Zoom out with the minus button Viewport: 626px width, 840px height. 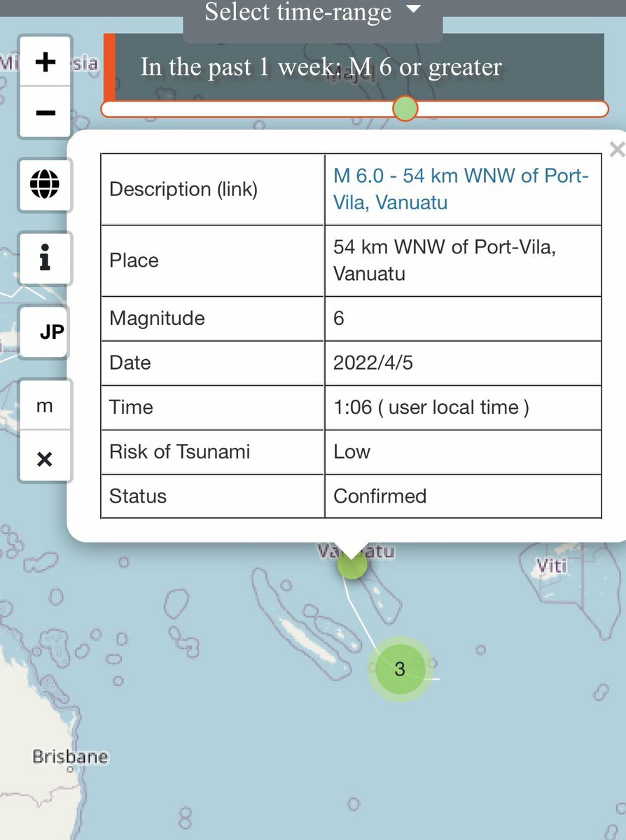coord(46,112)
